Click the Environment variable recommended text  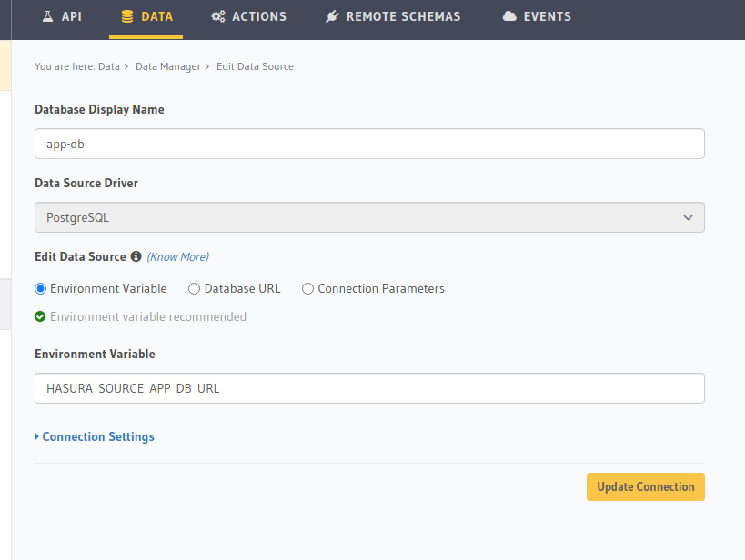(148, 316)
